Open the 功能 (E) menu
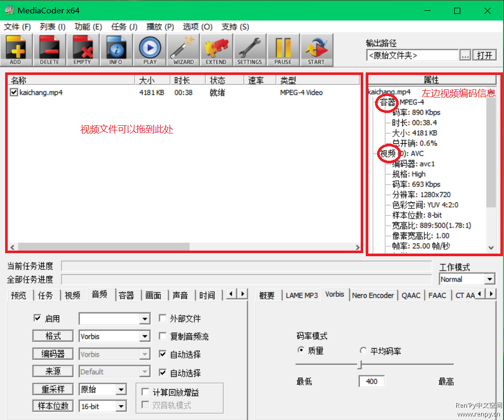Viewport: 504px width, 420px height. pos(88,27)
